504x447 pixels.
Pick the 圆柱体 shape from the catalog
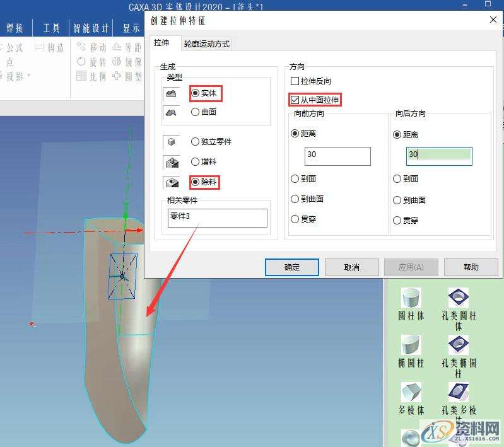pyautogui.click(x=411, y=304)
